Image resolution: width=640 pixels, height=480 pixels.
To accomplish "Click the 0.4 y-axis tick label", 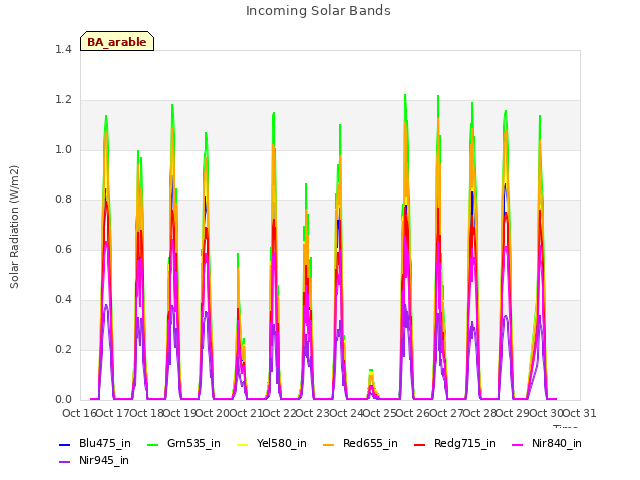I will (x=63, y=300).
